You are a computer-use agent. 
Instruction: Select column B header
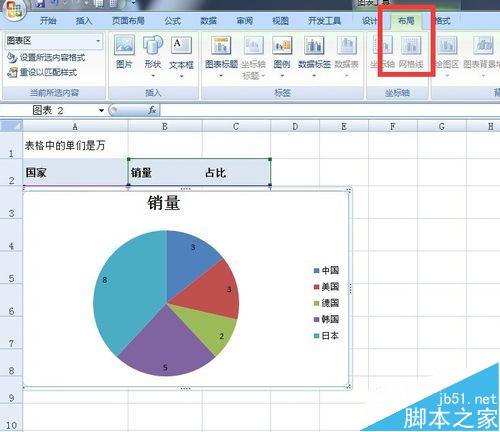point(165,126)
